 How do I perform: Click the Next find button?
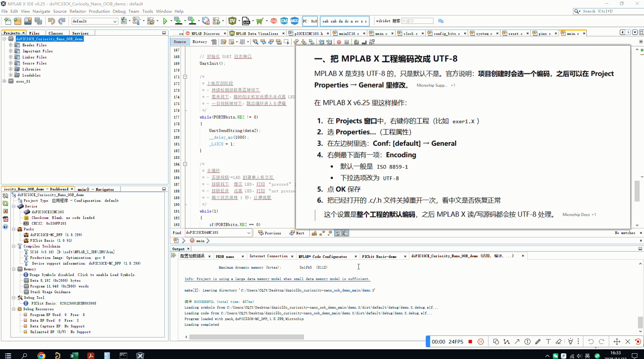[297, 233]
